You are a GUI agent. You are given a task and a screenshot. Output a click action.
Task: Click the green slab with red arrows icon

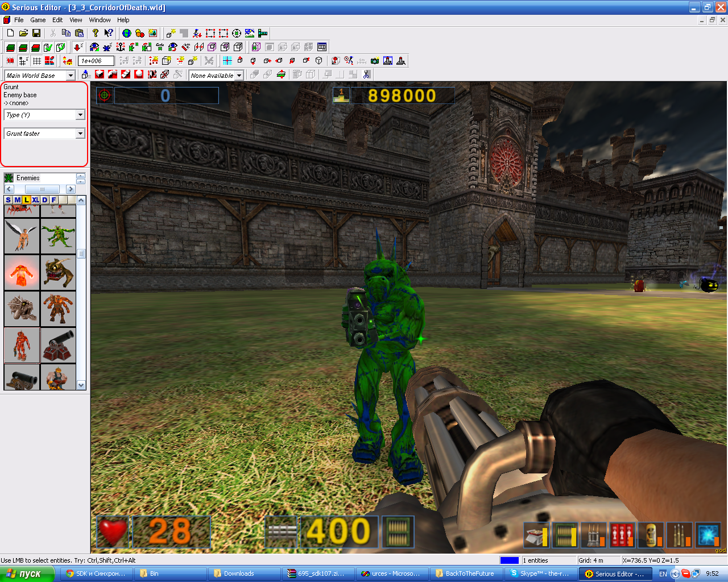[282, 74]
